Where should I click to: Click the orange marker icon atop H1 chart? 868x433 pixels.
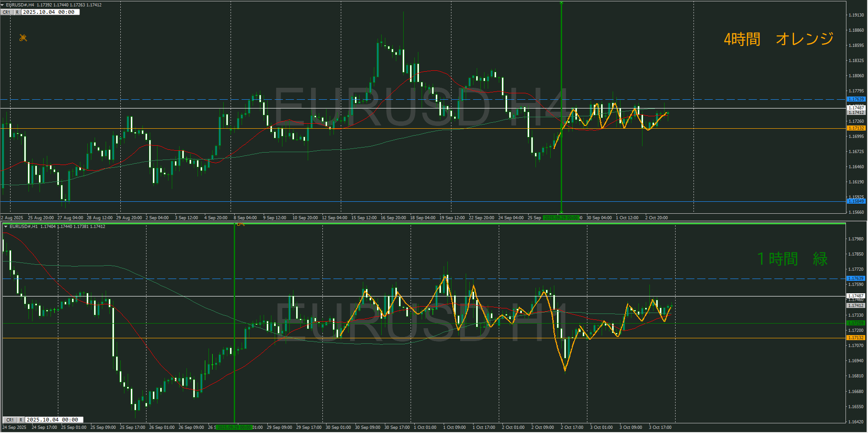click(241, 224)
